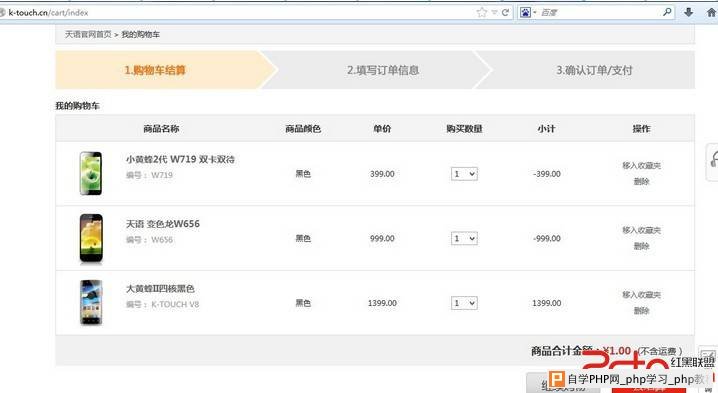Open product thumbnail of 变色龙W656
The image size is (718, 393).
click(x=91, y=238)
